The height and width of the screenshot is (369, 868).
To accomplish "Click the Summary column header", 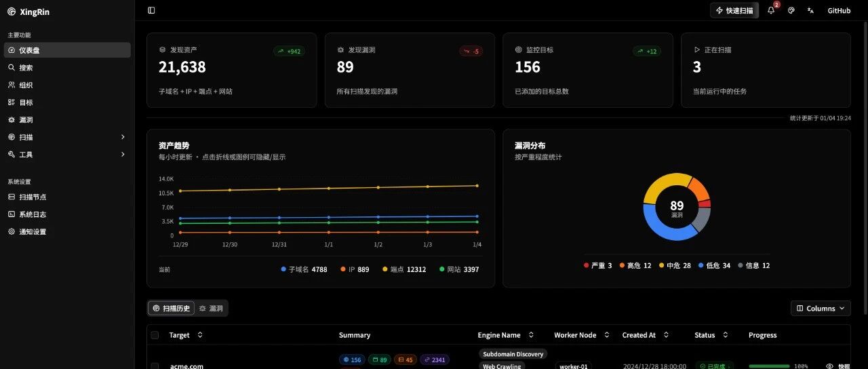I will (355, 335).
